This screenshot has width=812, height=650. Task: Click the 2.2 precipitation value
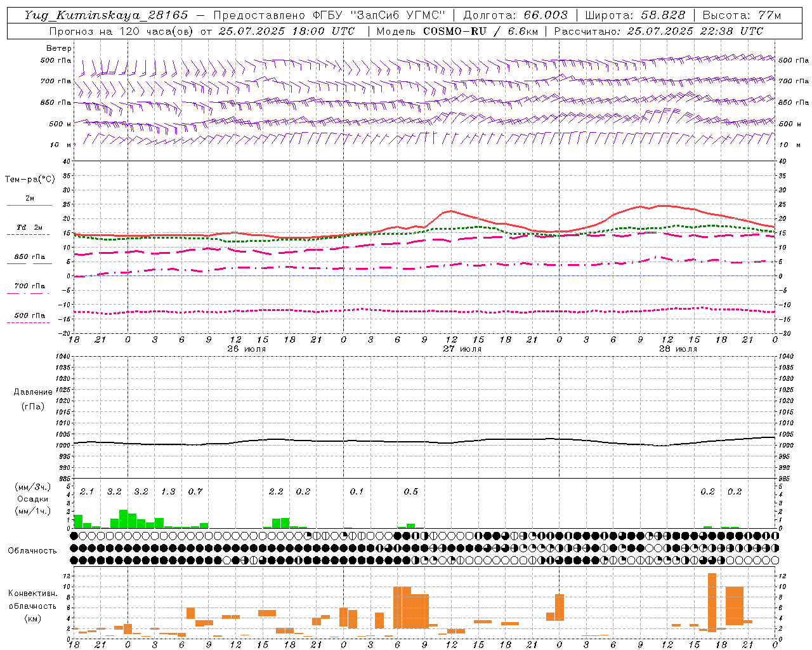pos(276,491)
